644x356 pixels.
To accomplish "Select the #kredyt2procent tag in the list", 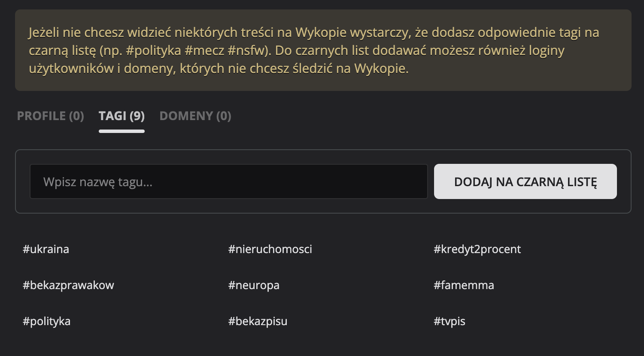I will tap(477, 249).
